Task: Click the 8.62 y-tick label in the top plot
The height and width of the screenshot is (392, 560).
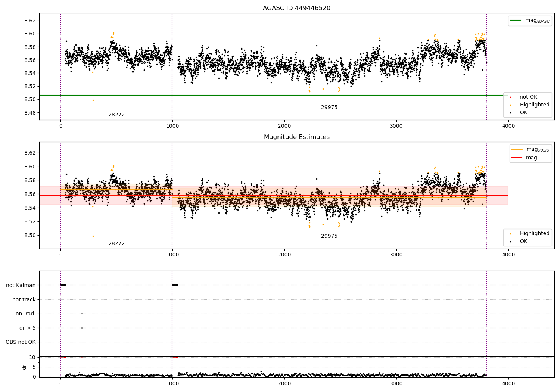Action: [x=29, y=21]
